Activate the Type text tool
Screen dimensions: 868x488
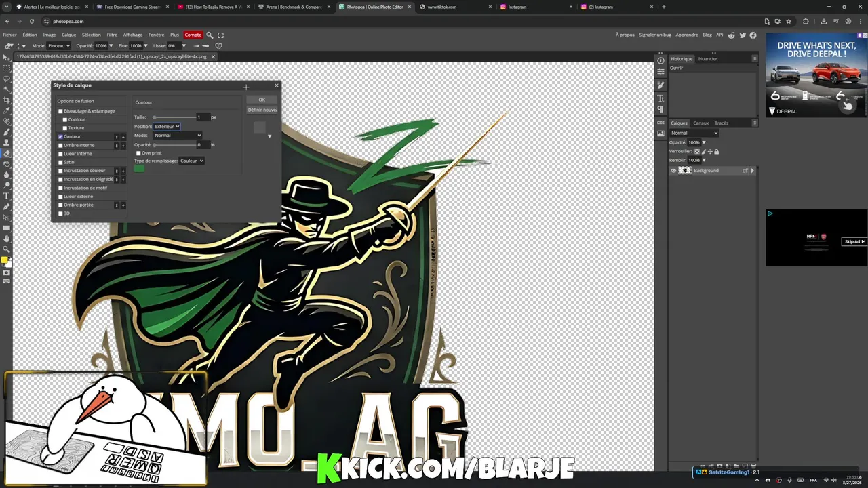7,196
